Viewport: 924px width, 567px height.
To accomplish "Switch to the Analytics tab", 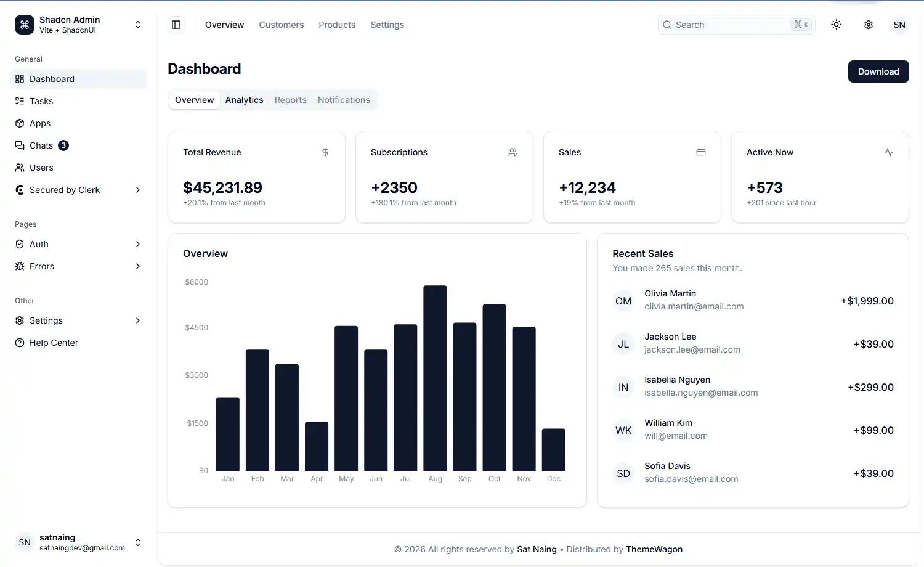I will click(x=244, y=100).
